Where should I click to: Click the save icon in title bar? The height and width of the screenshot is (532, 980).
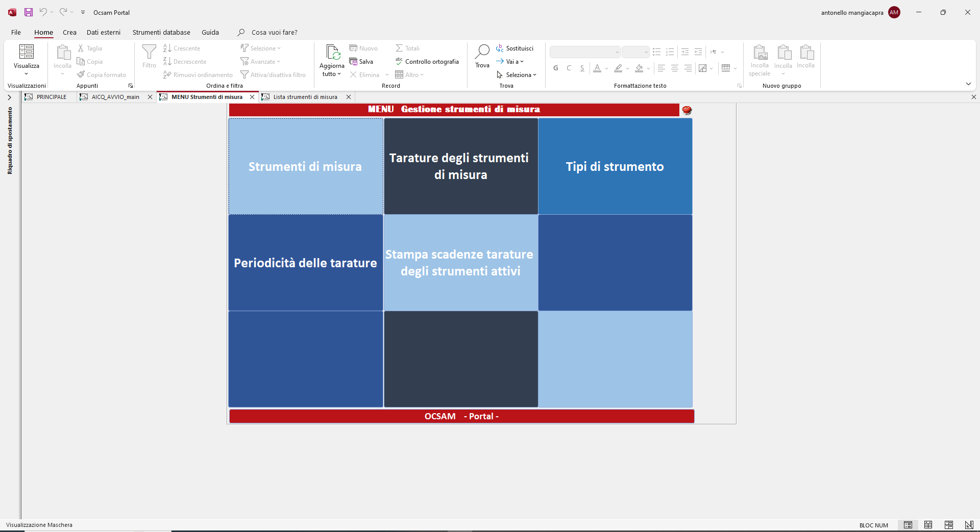pyautogui.click(x=29, y=12)
